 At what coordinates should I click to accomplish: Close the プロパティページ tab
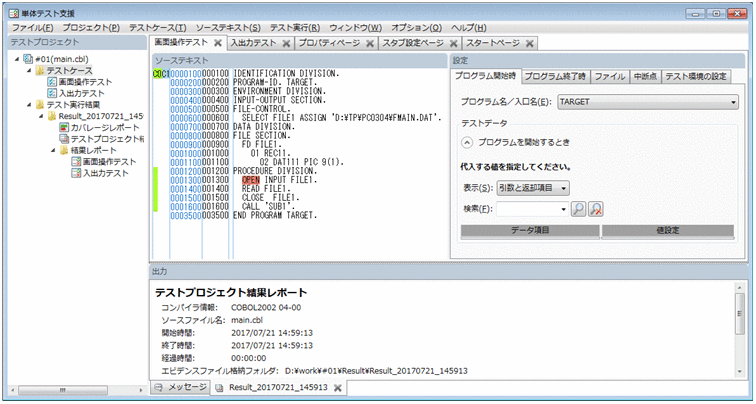tap(370, 43)
